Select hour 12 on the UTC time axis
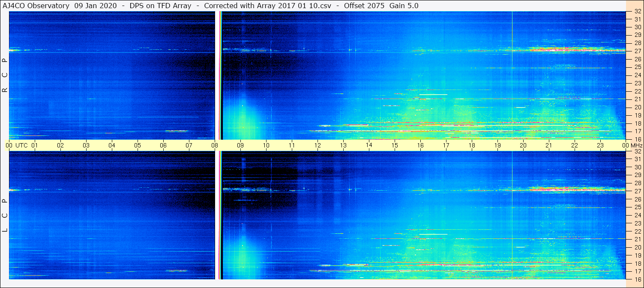This screenshot has width=644, height=288. (x=318, y=145)
